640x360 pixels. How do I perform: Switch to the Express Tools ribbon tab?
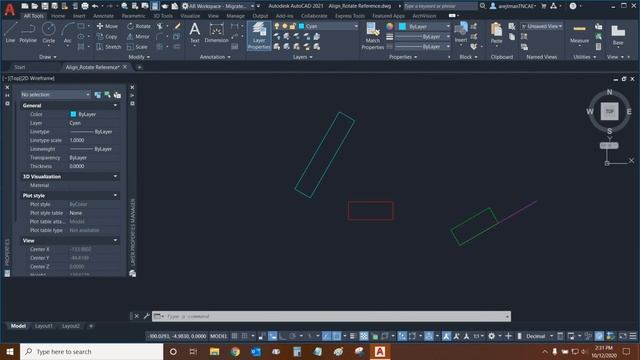[350, 16]
